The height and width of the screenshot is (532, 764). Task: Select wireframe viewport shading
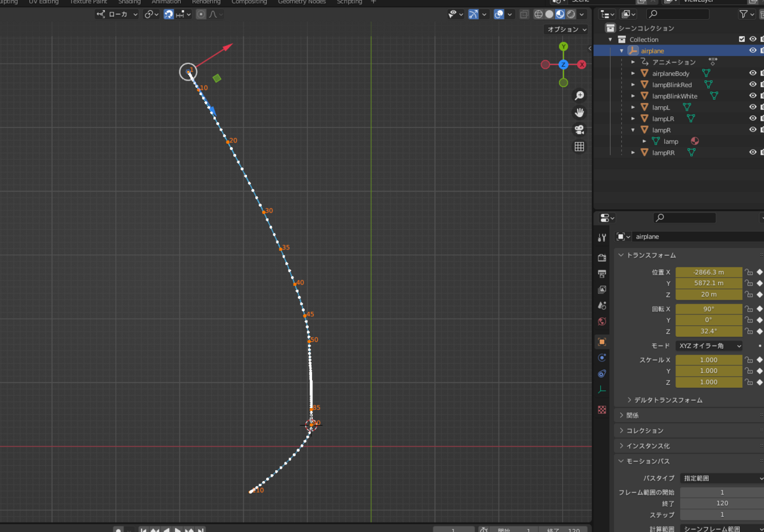click(x=539, y=14)
